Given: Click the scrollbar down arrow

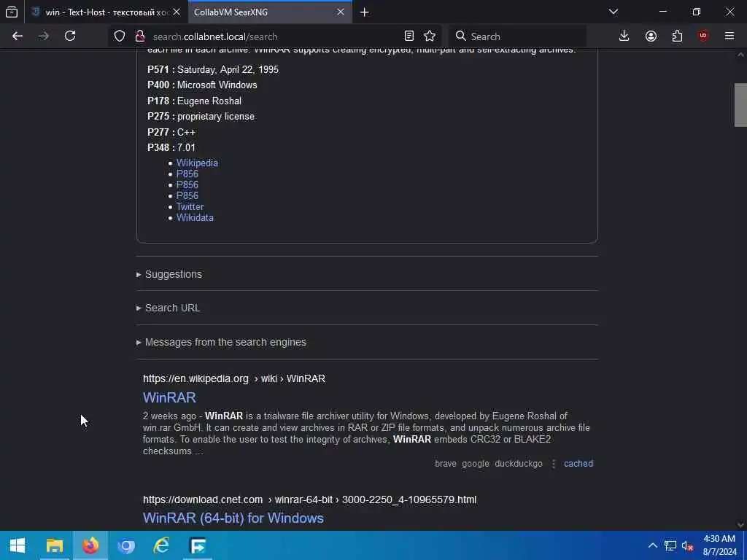Looking at the screenshot, I should click(740, 525).
